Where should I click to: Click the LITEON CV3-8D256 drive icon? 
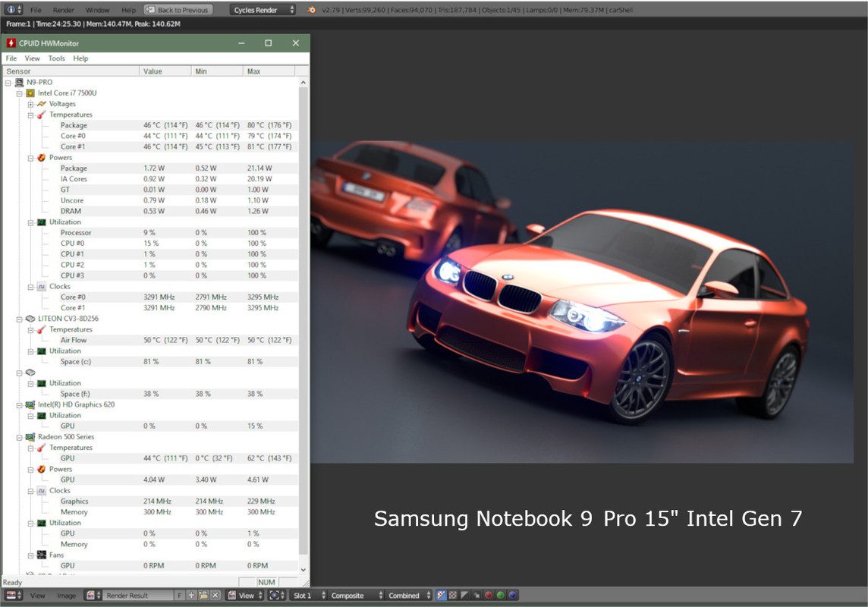coord(30,319)
